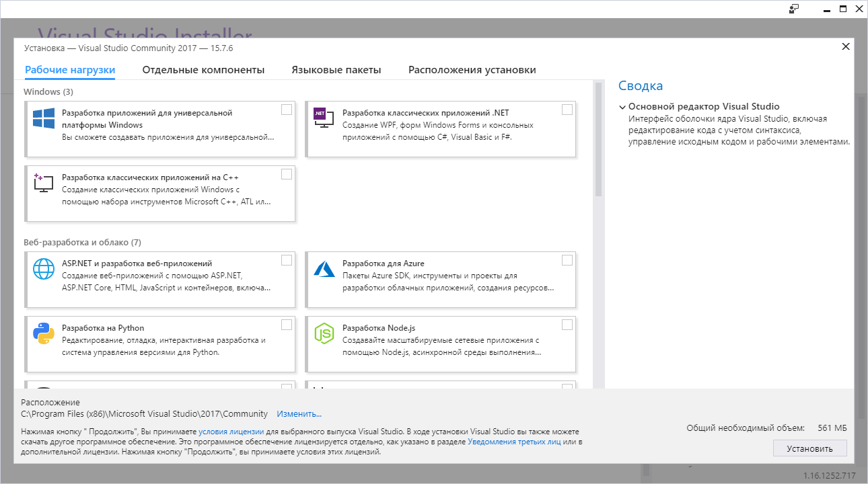Click the Сводка heading
The height and width of the screenshot is (484, 868).
pos(641,86)
